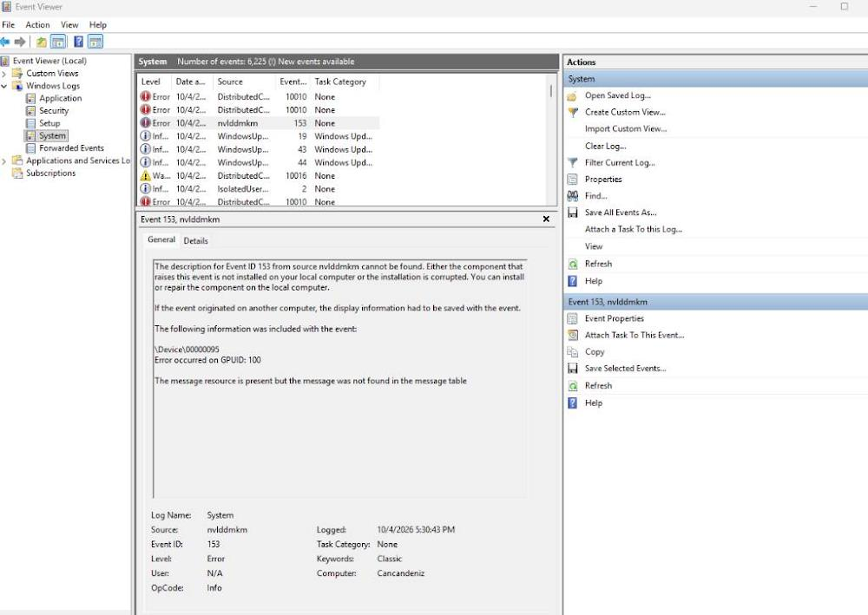
Task: Click the Attach Task To This Event icon
Action: 573,335
